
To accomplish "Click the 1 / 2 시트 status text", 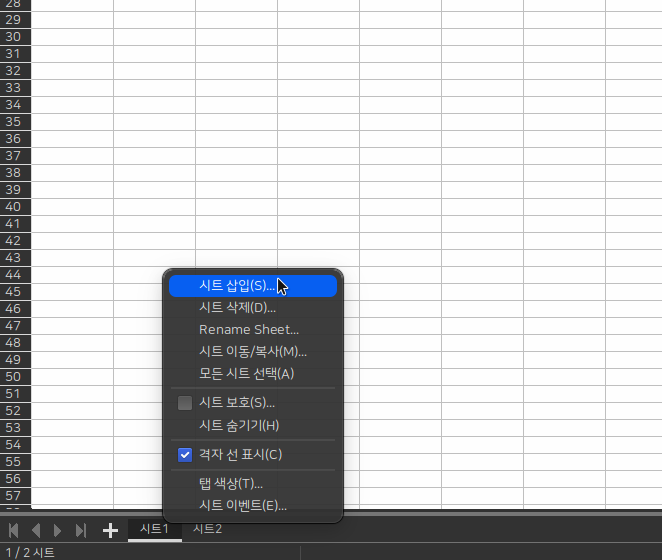I will pos(30,552).
